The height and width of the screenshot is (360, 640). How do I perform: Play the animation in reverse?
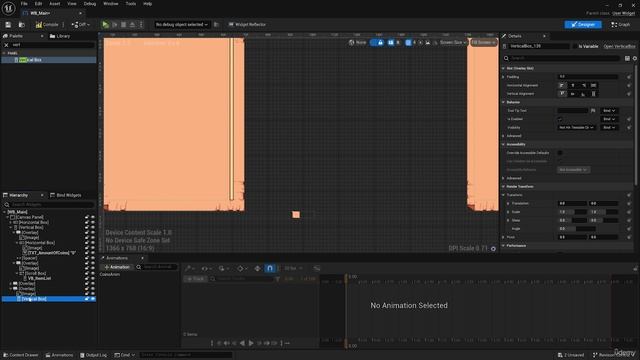pos(242,343)
